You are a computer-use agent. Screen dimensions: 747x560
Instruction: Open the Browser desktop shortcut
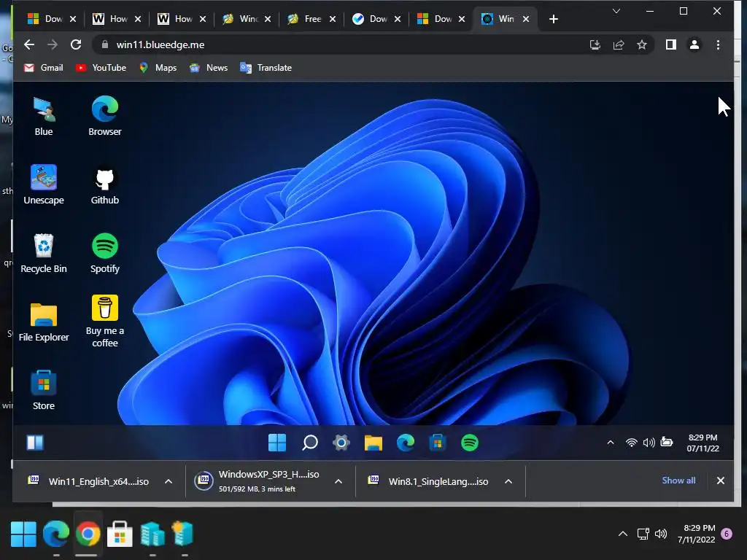click(x=105, y=116)
